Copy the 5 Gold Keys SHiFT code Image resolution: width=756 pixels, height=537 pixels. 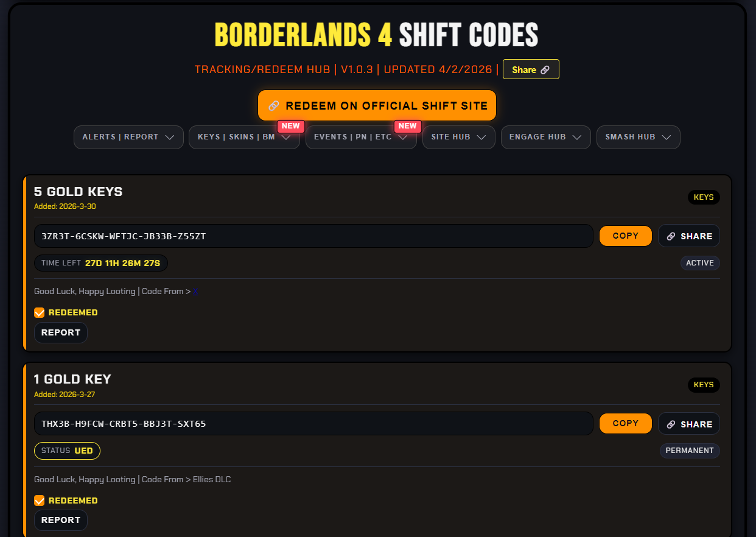pyautogui.click(x=625, y=236)
